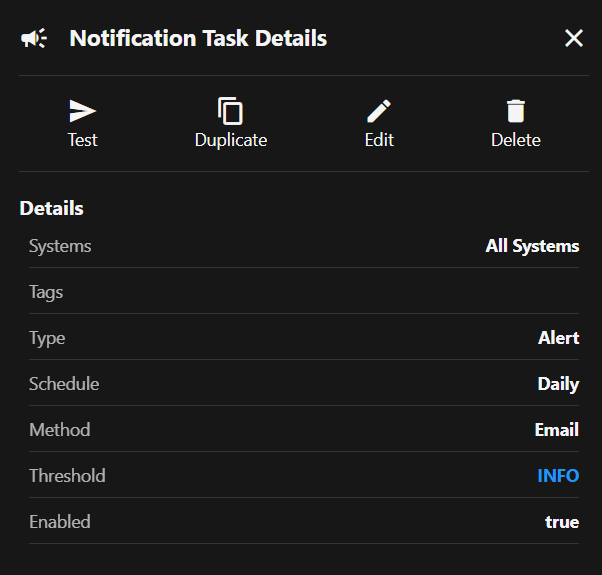Click the Duplicate copy icon

[231, 111]
